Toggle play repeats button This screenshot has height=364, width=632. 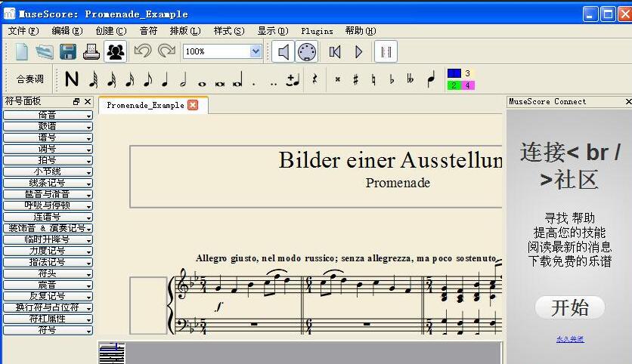[x=386, y=51]
